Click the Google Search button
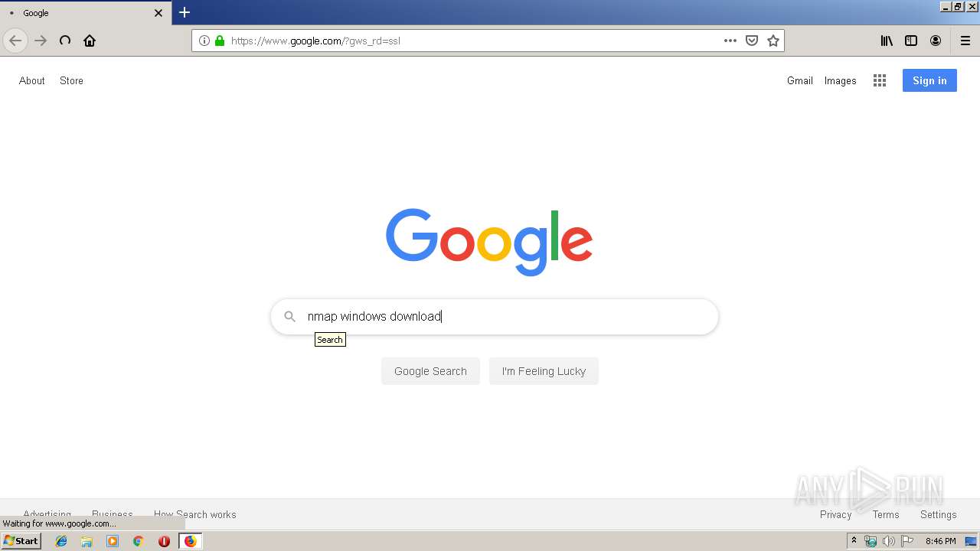 point(430,371)
